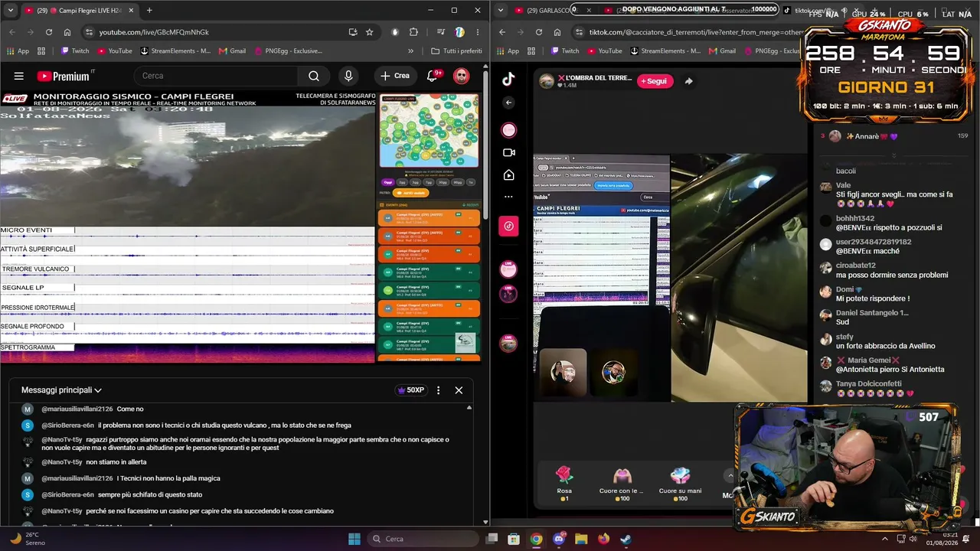Open a new tab in YouTube window

(x=149, y=11)
